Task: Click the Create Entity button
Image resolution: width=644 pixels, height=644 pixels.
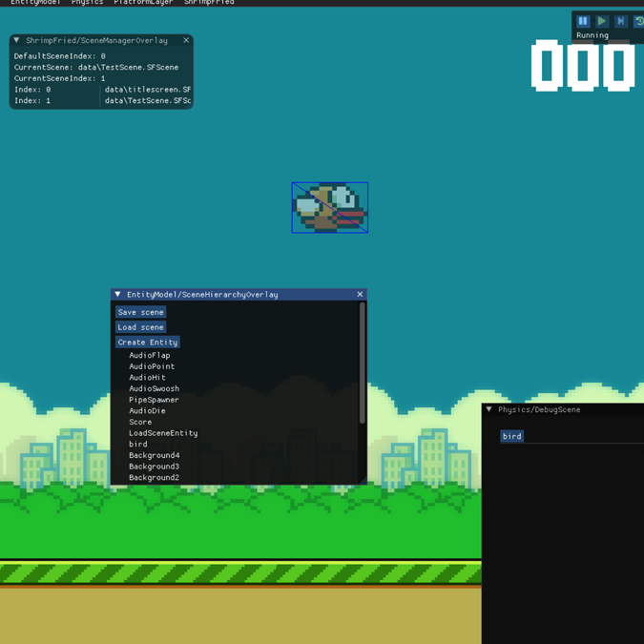Action: [148, 343]
